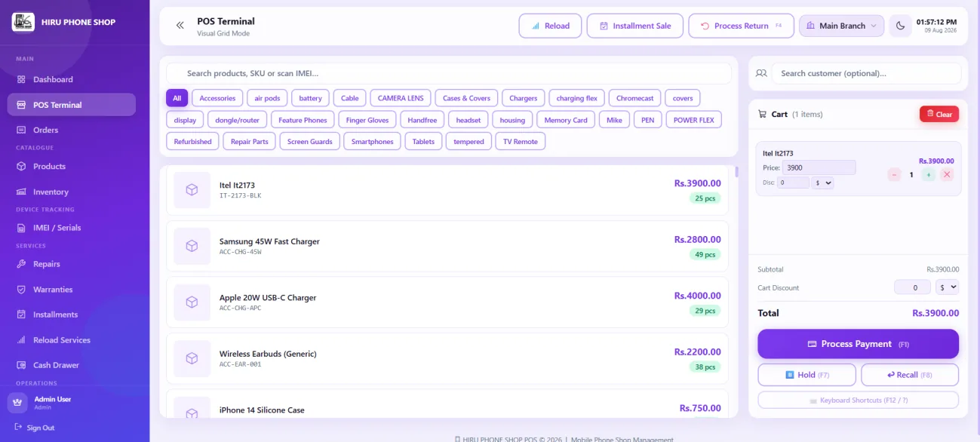
Task: Click Samsung 45W Fast Charger box icon
Action: (x=192, y=246)
